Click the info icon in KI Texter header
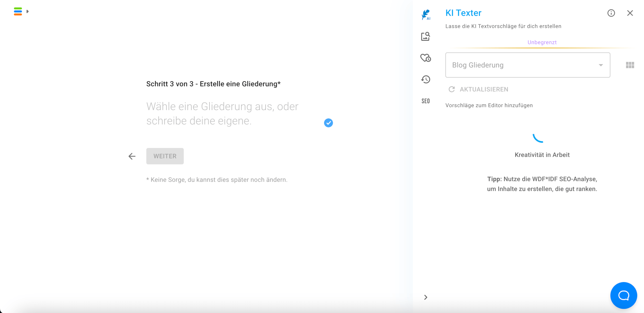 click(x=611, y=13)
